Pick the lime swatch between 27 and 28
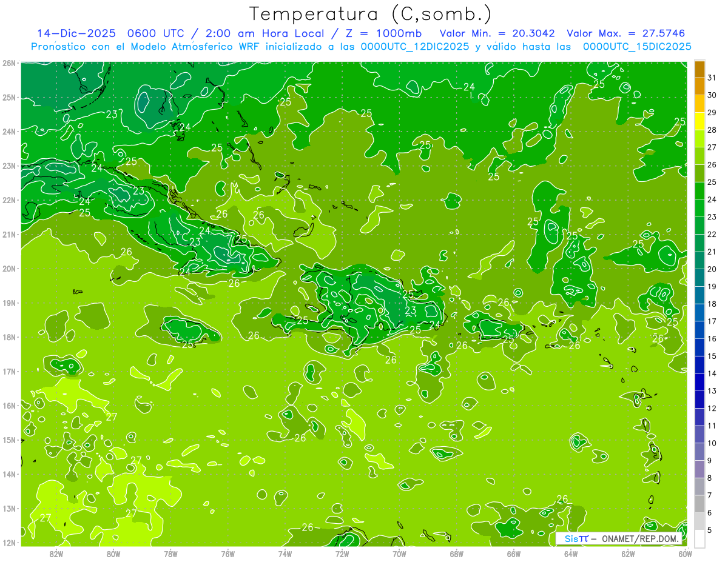This screenshot has height=562, width=728. tap(699, 139)
